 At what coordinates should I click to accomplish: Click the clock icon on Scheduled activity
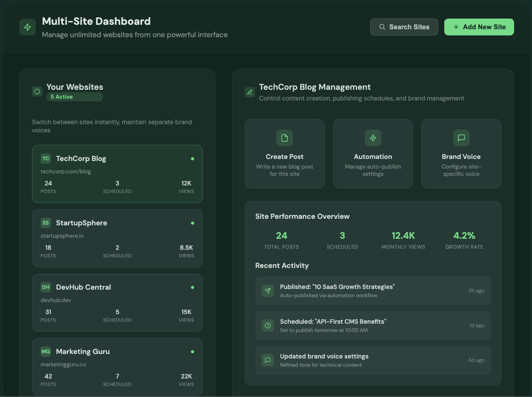268,325
